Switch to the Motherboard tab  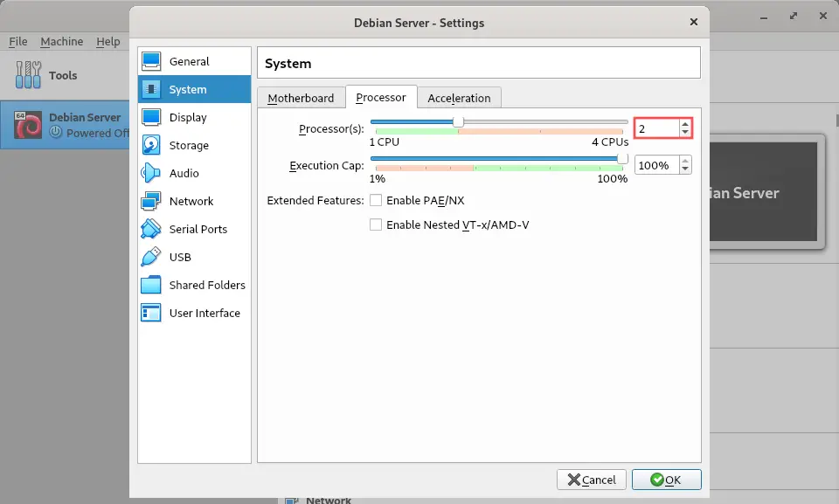pyautogui.click(x=301, y=98)
